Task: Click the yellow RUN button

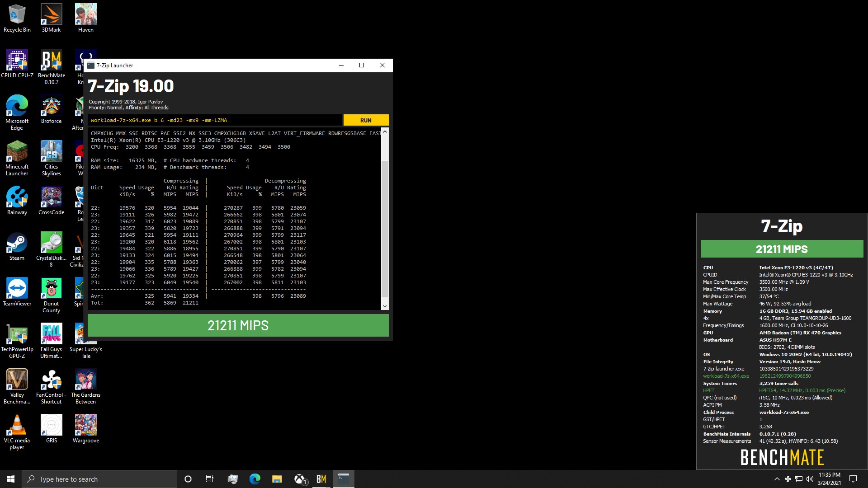Action: click(366, 120)
